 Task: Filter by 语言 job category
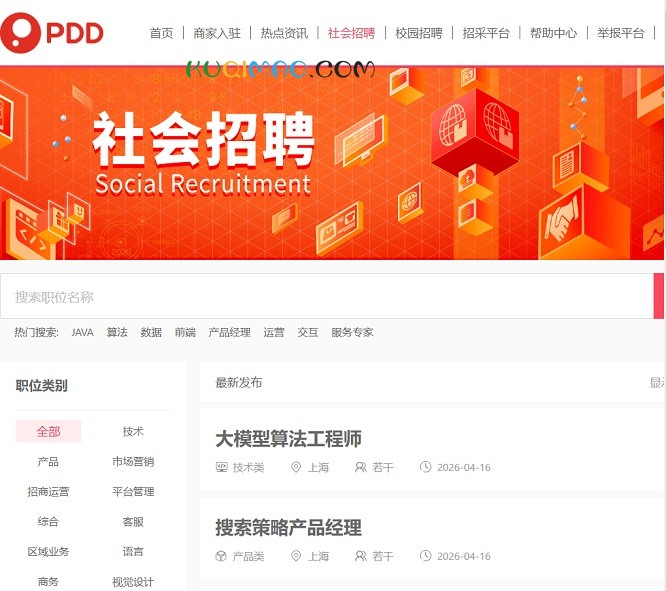click(133, 551)
